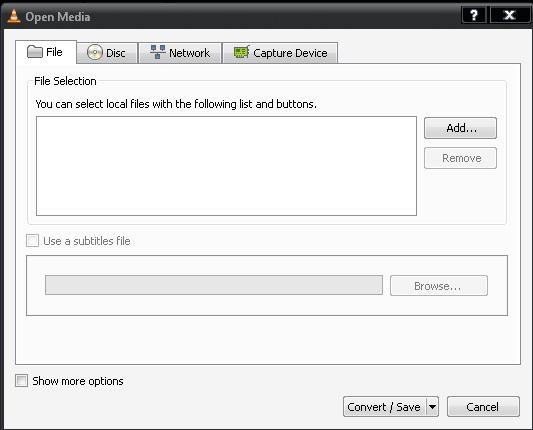Click the disc icon on Disc tab
The width and height of the screenshot is (533, 430).
point(94,53)
